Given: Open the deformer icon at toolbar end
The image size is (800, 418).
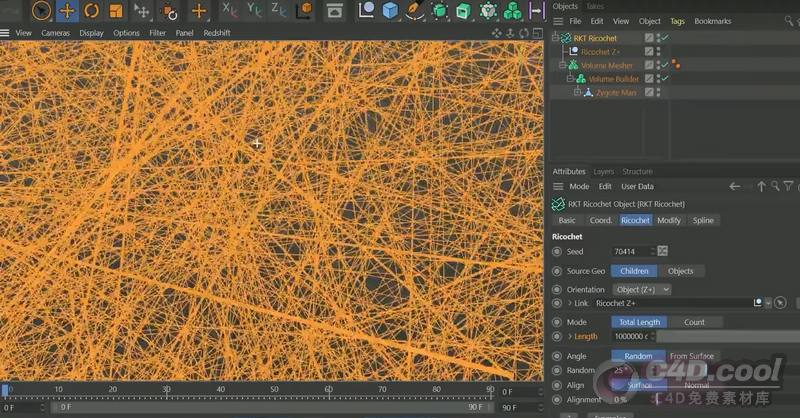Looking at the screenshot, I should click(x=536, y=10).
